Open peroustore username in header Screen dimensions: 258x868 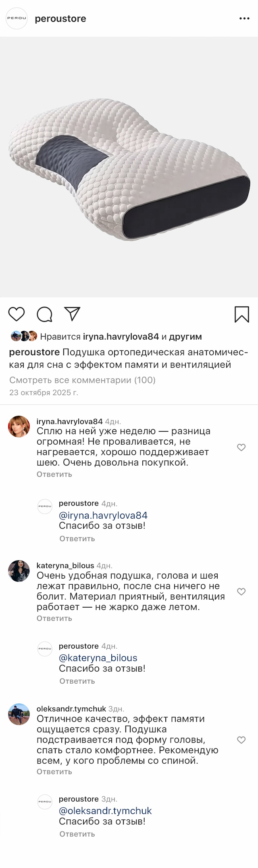tap(60, 19)
